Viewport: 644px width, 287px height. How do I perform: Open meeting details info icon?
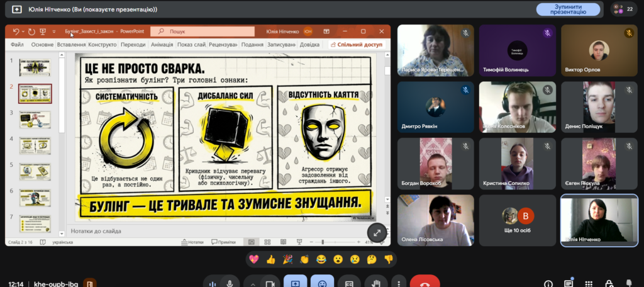tap(548, 283)
